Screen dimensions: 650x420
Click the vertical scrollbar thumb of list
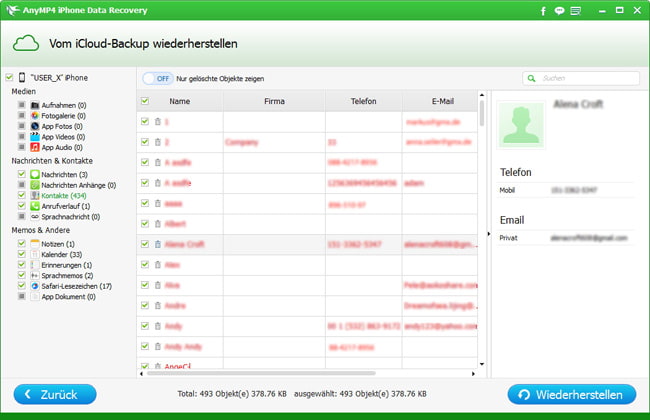[482, 113]
